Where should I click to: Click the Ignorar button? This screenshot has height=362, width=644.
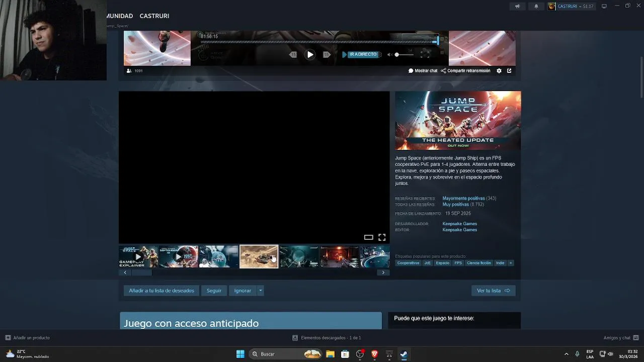point(243,291)
